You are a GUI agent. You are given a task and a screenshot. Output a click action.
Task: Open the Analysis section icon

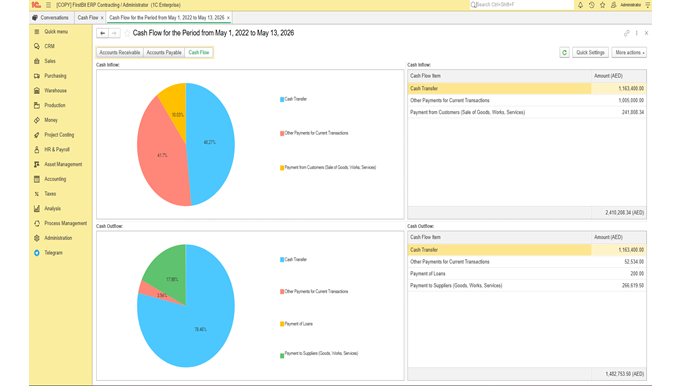37,209
